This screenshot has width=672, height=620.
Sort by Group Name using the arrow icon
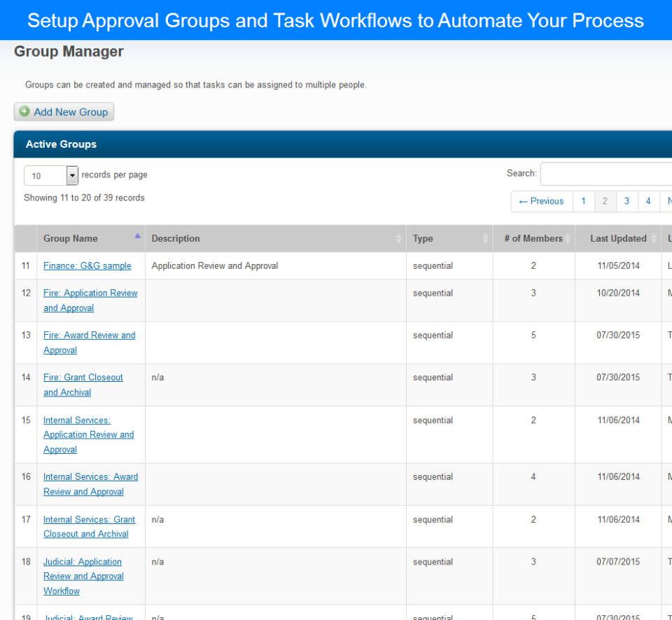click(137, 236)
